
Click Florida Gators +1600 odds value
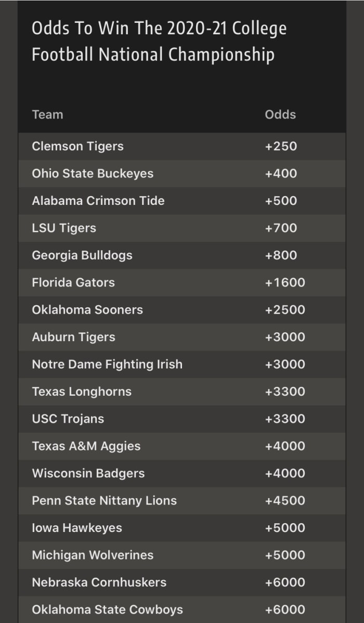pos(285,282)
